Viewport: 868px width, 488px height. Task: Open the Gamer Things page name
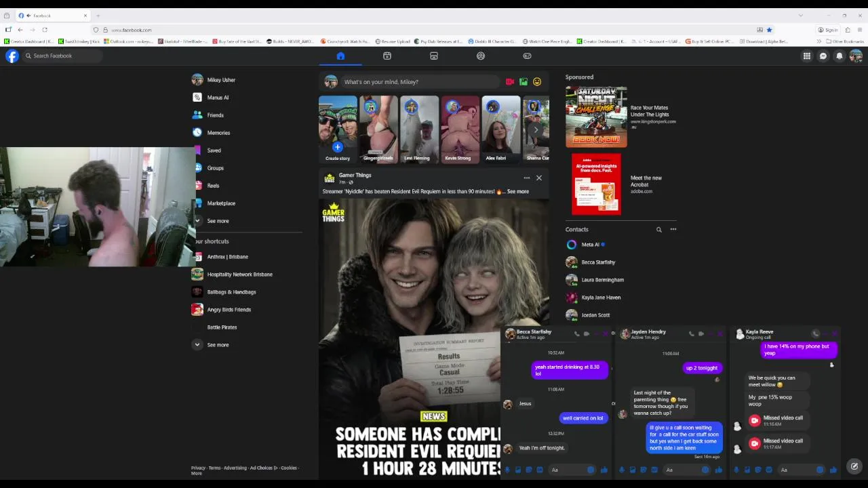[355, 176]
